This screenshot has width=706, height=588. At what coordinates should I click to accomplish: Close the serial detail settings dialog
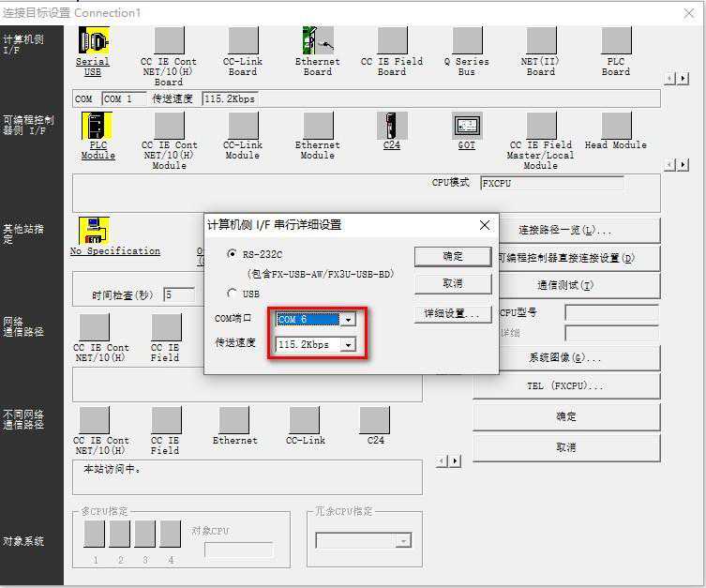[484, 225]
